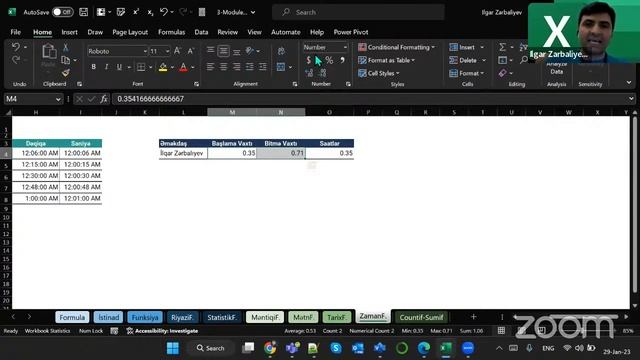Click the red Font Color swatch
640x360 pixels.
coord(183,67)
